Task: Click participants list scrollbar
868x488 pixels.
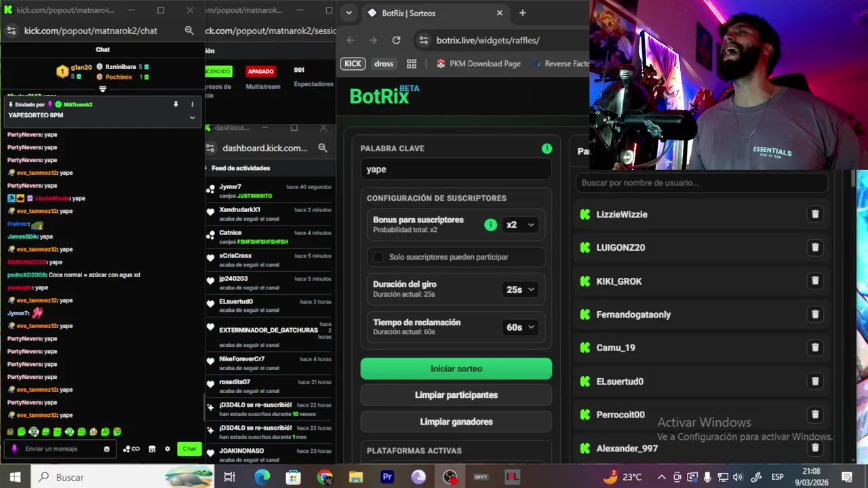Action: (x=853, y=178)
